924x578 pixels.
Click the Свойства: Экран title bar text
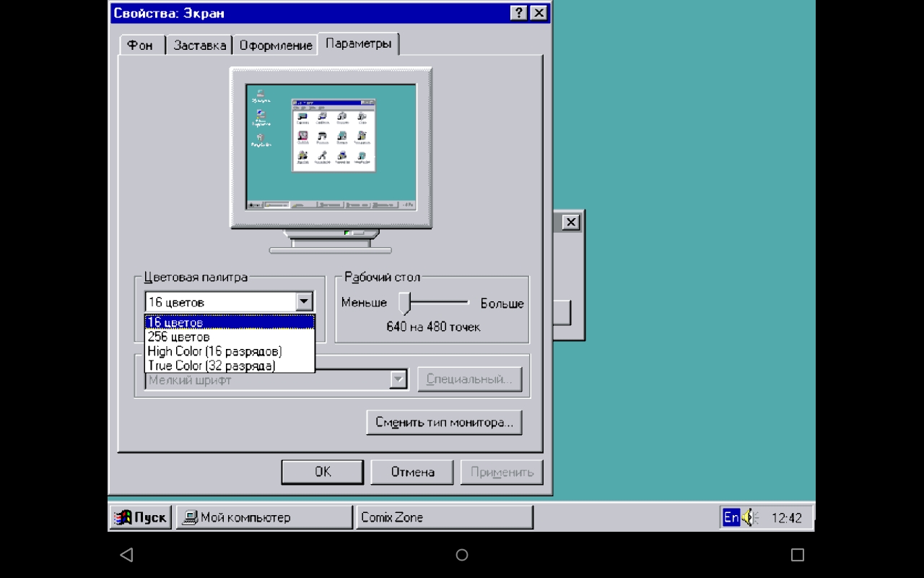tap(169, 13)
